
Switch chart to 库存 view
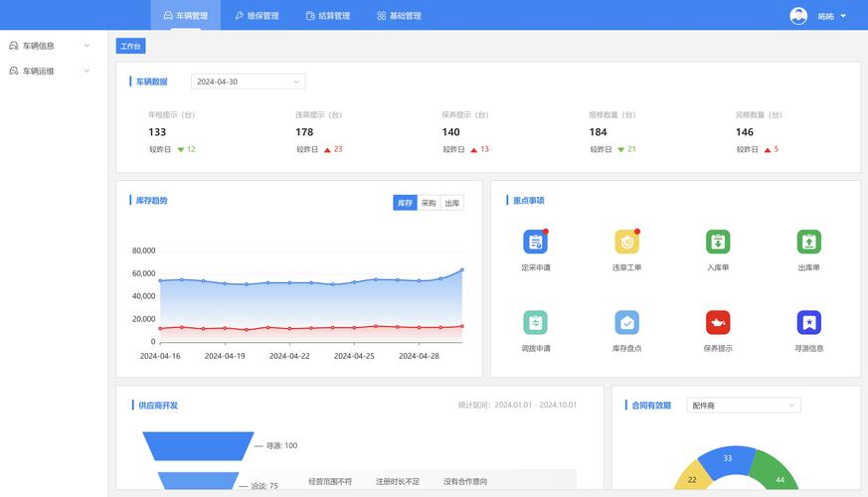coord(405,203)
